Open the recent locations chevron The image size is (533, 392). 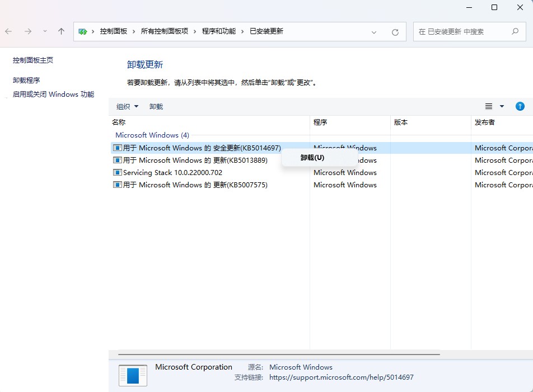click(x=45, y=31)
